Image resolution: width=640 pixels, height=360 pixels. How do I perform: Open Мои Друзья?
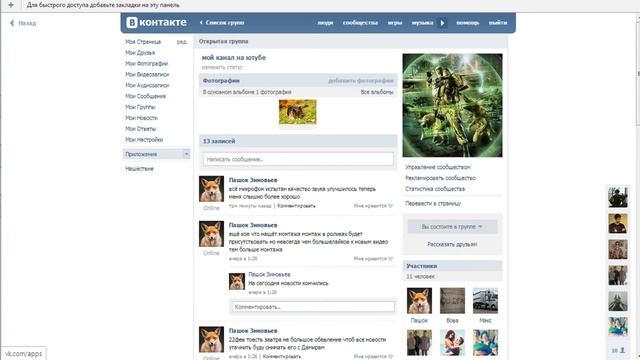click(x=140, y=53)
